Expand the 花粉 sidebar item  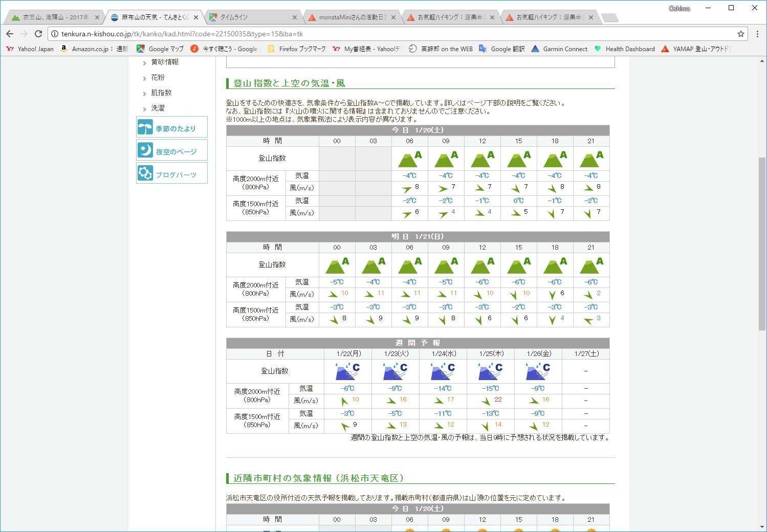158,77
